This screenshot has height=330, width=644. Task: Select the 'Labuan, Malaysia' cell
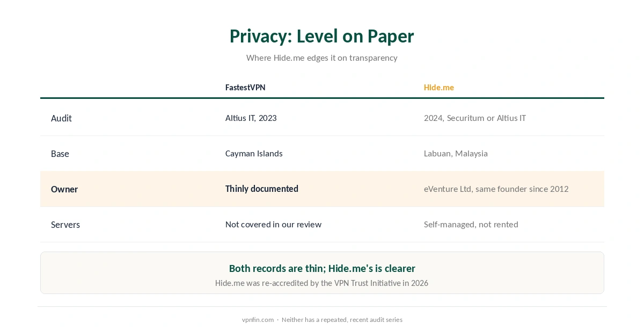point(456,154)
